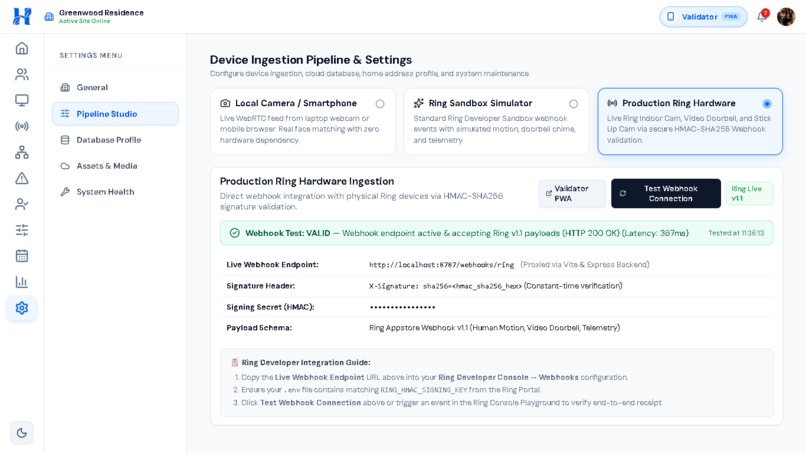Click Test Webhook Connection button
The height and width of the screenshot is (453, 806).
[x=666, y=193]
